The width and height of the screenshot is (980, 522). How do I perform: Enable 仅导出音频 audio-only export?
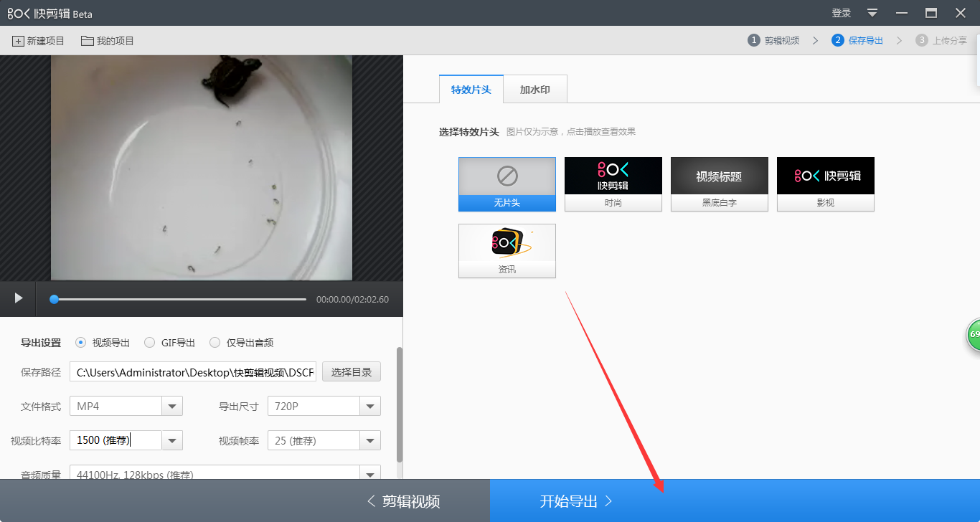pyautogui.click(x=215, y=342)
